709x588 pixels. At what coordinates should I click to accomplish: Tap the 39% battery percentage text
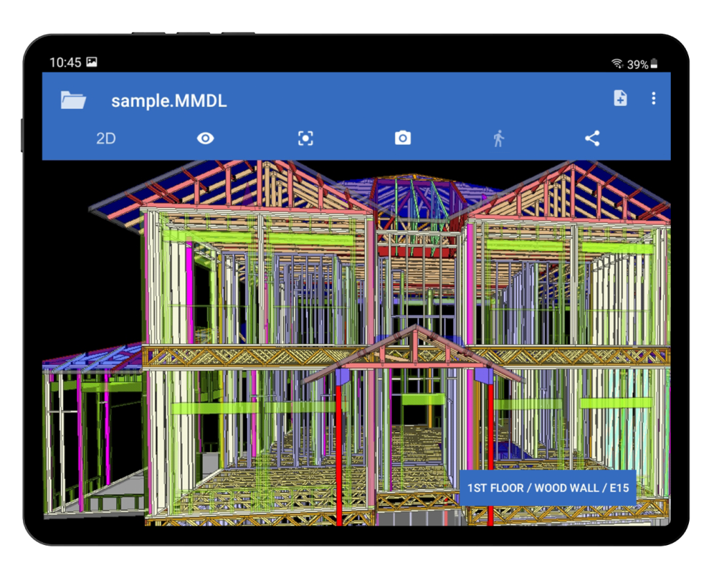pos(638,64)
